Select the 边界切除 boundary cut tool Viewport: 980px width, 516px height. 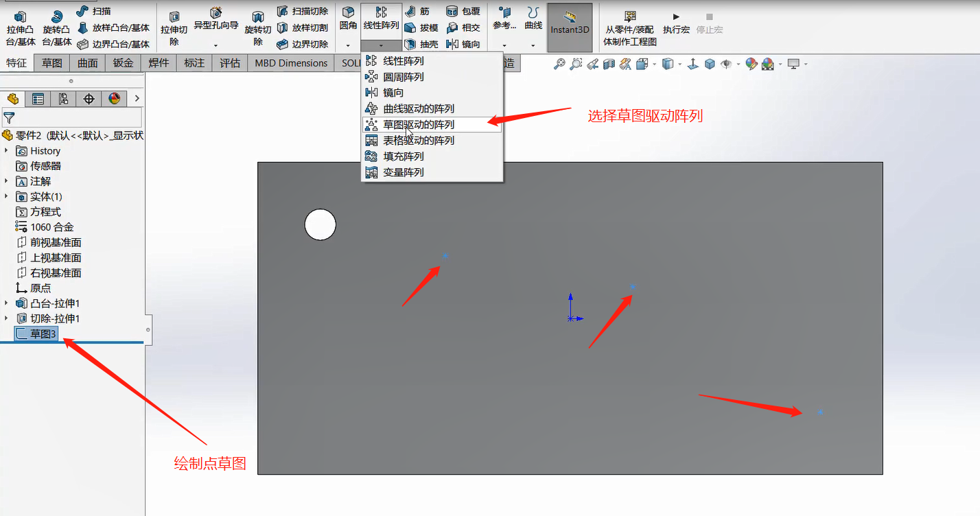[302, 44]
